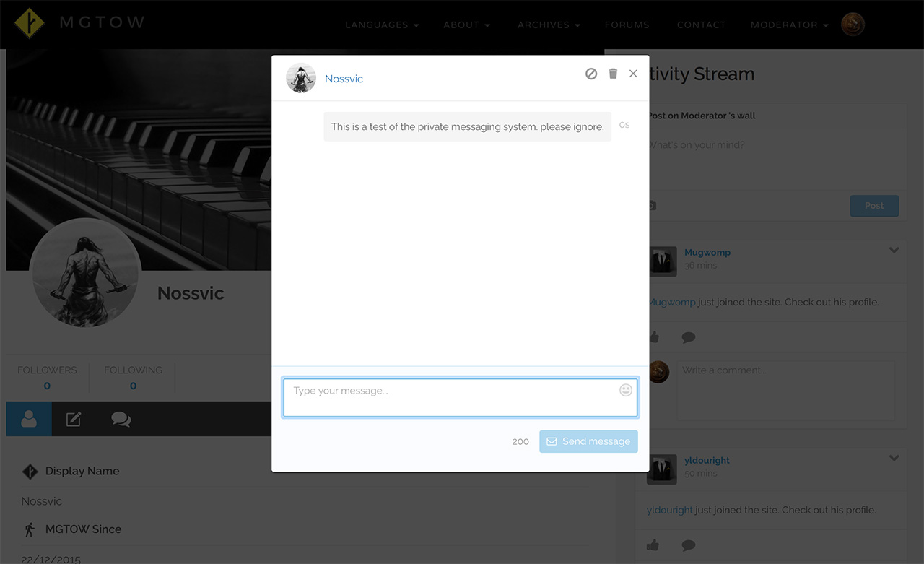Open the Moderator account dropdown
924x564 pixels.
[789, 25]
